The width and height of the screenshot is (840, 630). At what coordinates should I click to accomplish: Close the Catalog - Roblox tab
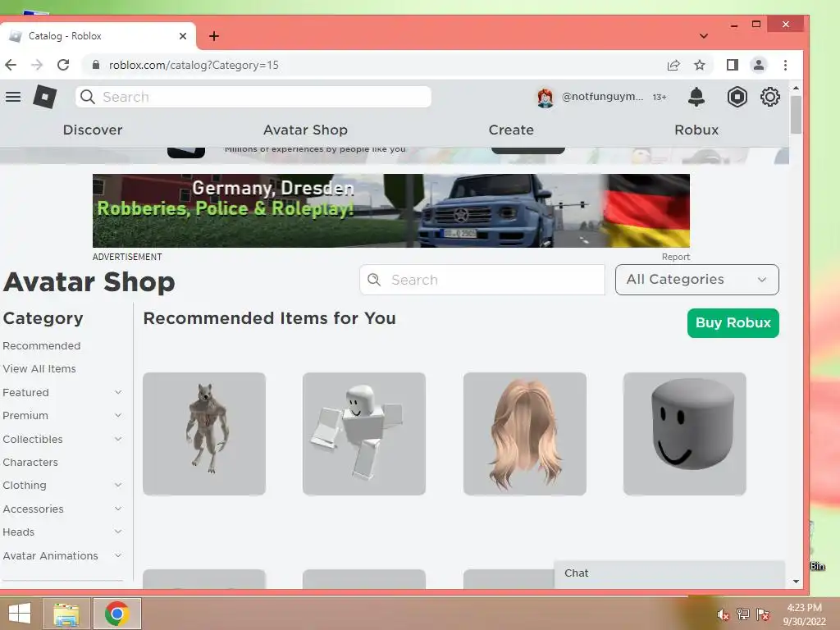point(183,36)
